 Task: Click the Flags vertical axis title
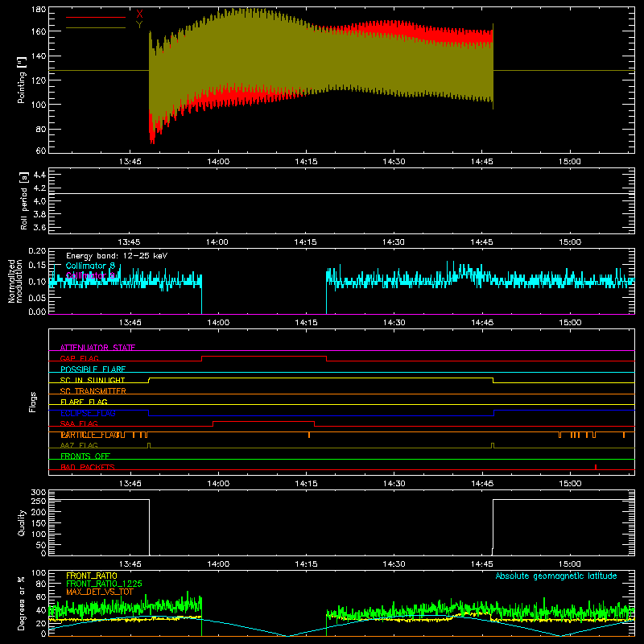[32, 402]
